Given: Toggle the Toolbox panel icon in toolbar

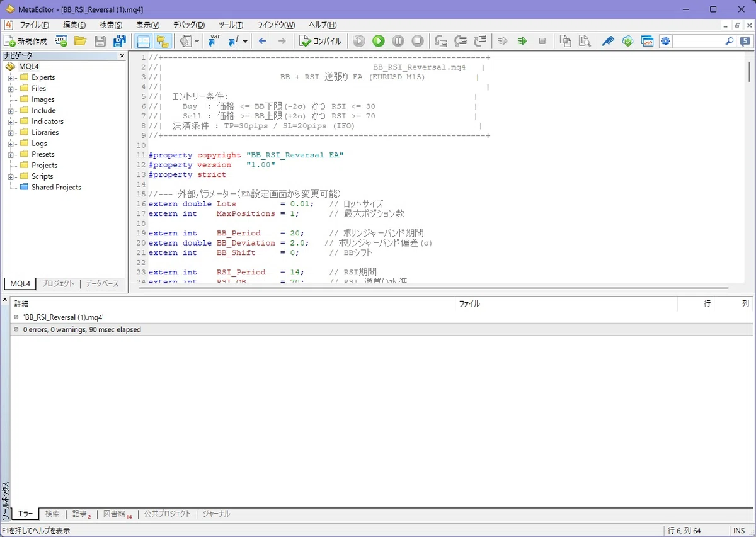Looking at the screenshot, I should pyautogui.click(x=163, y=41).
